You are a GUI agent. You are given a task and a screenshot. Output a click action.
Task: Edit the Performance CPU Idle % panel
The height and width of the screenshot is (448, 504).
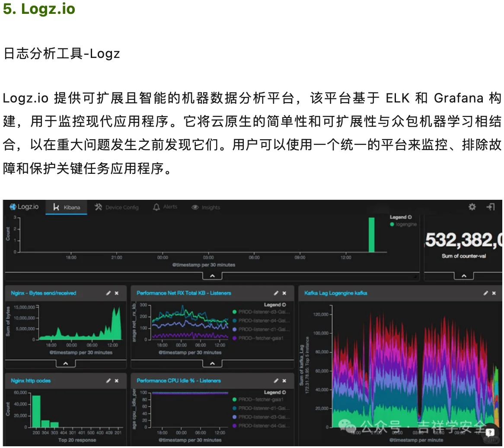276,381
